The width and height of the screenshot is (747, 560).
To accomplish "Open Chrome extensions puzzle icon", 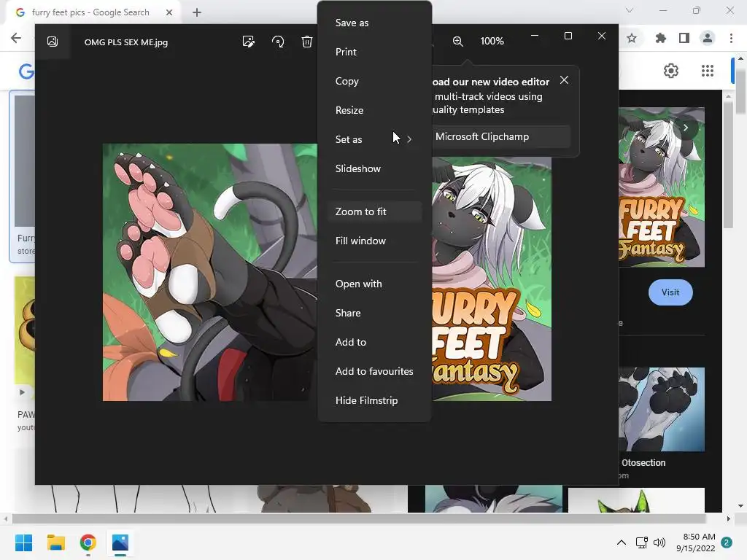I will 661,38.
